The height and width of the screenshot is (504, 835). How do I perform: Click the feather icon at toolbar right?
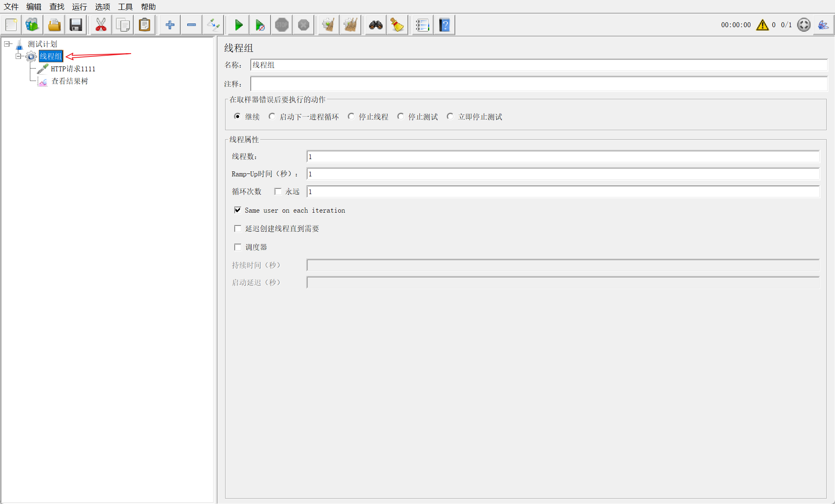tap(823, 25)
